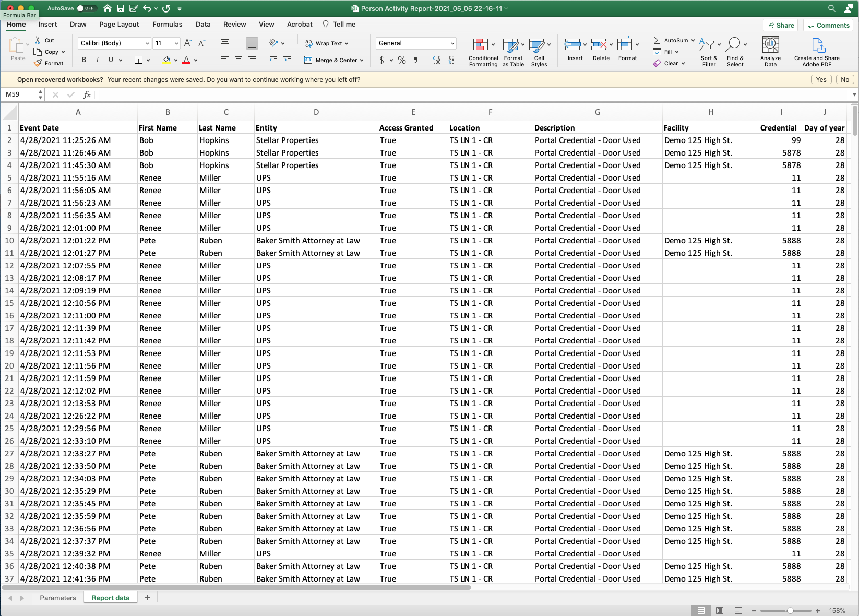Toggle italic formatting

point(98,60)
